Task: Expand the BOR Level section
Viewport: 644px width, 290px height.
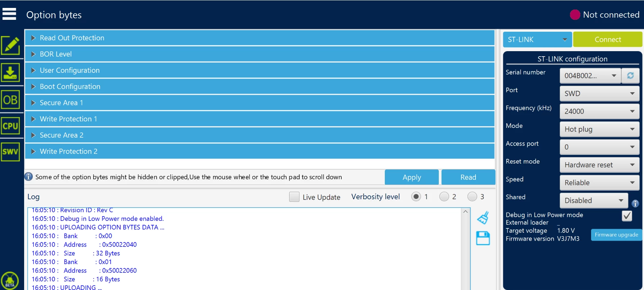Action: click(260, 54)
